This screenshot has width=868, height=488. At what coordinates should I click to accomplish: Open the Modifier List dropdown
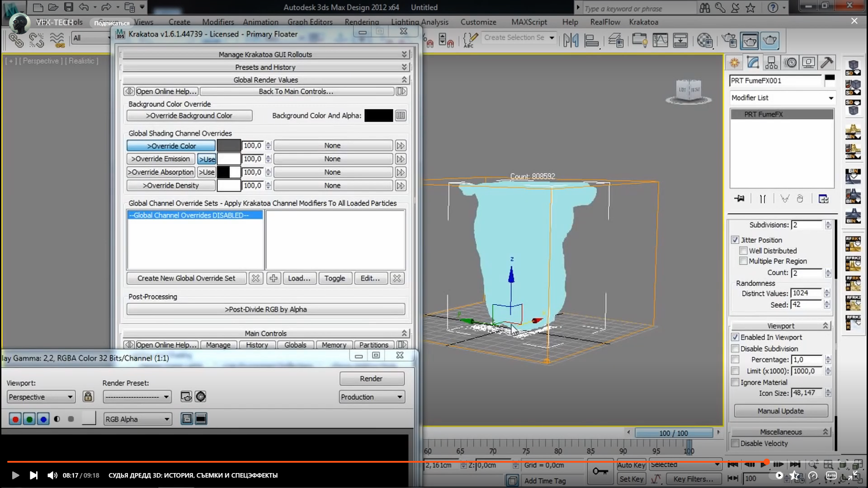tap(782, 98)
